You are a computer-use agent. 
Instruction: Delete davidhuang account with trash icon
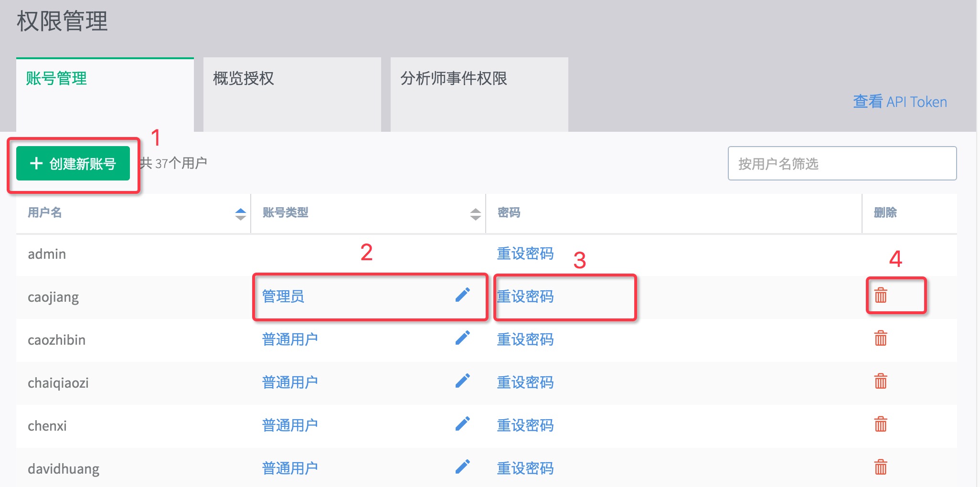click(881, 467)
